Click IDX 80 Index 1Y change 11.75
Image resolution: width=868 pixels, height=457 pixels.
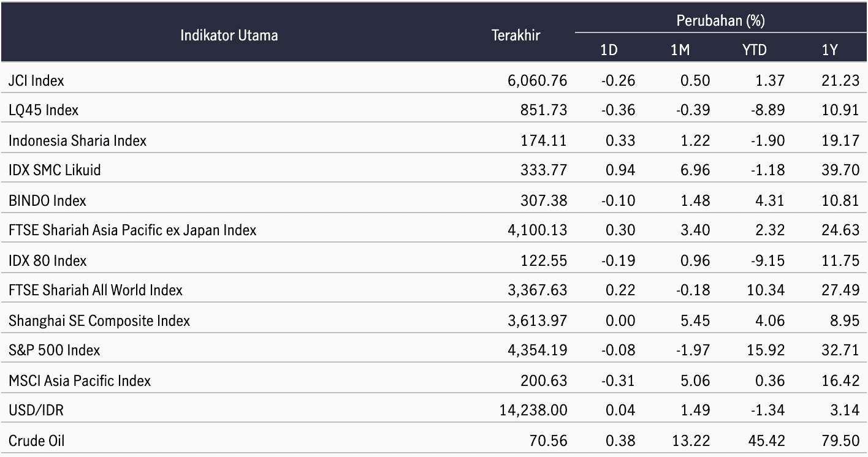tap(842, 260)
